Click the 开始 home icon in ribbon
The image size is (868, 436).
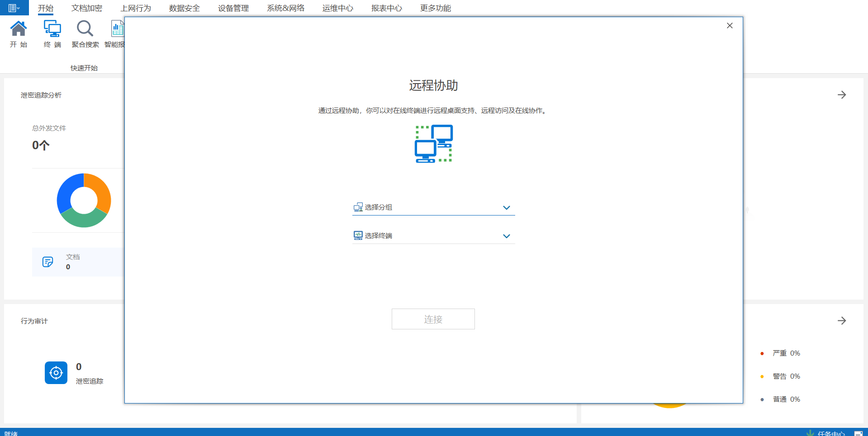[x=19, y=29]
